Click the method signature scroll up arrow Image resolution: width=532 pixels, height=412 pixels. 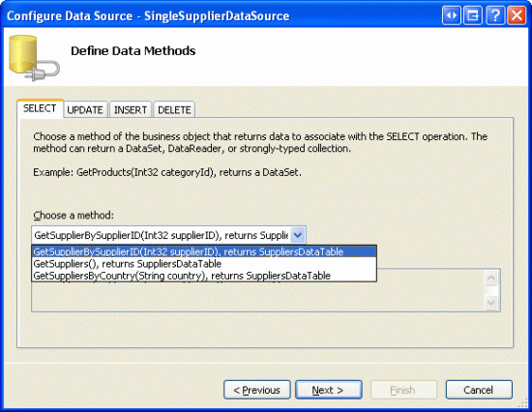(491, 279)
